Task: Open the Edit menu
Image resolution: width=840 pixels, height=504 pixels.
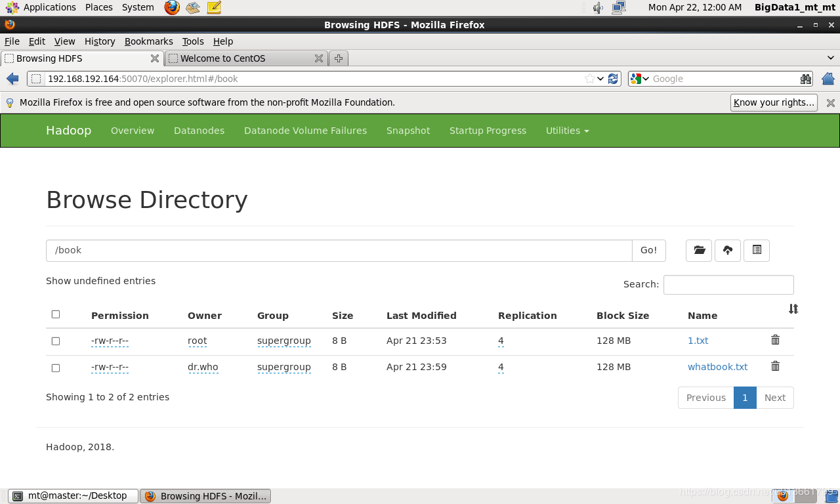Action: [37, 41]
